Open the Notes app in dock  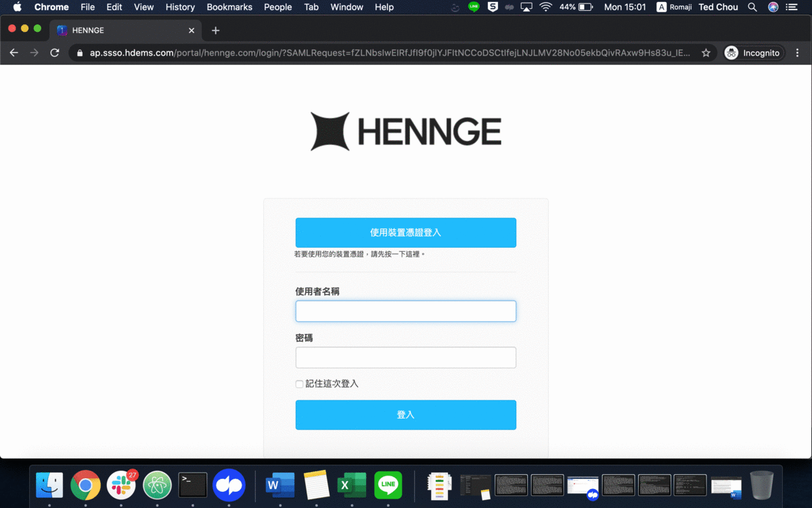(x=316, y=485)
